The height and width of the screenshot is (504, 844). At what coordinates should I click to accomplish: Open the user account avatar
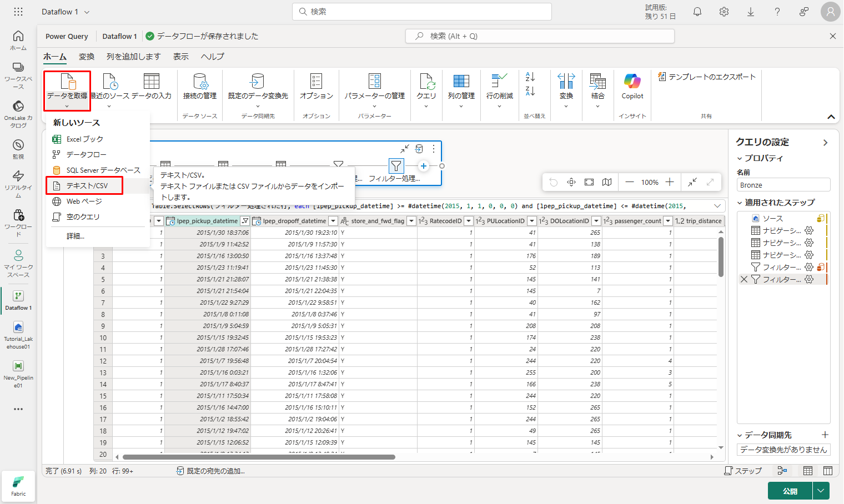pos(831,12)
